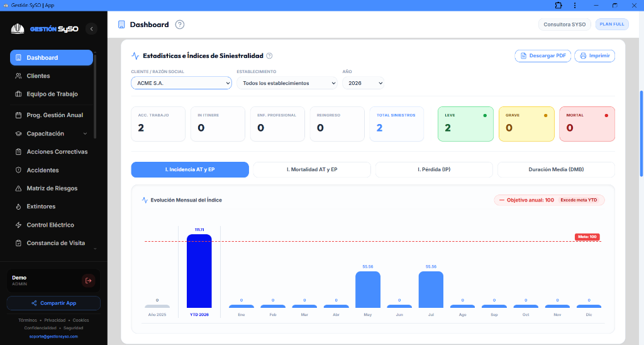Click the main page vertical scrollbar
The width and height of the screenshot is (644, 345).
(x=641, y=133)
